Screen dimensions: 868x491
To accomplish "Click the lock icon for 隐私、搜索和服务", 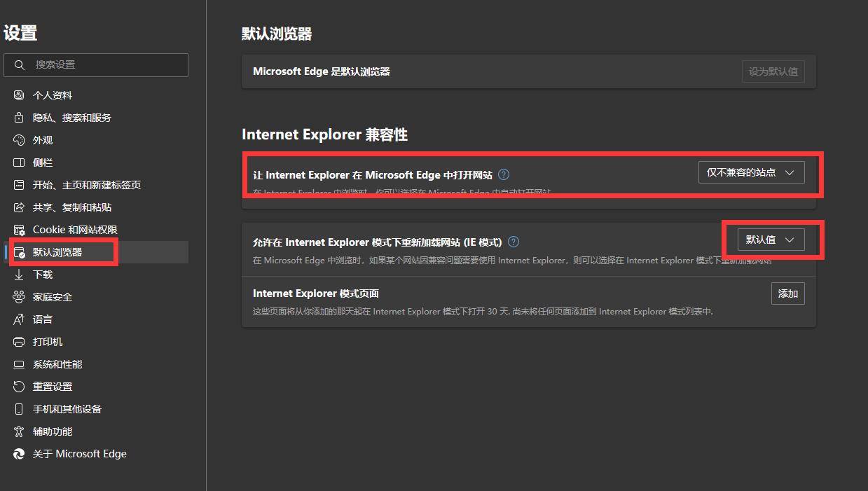I will (x=19, y=118).
